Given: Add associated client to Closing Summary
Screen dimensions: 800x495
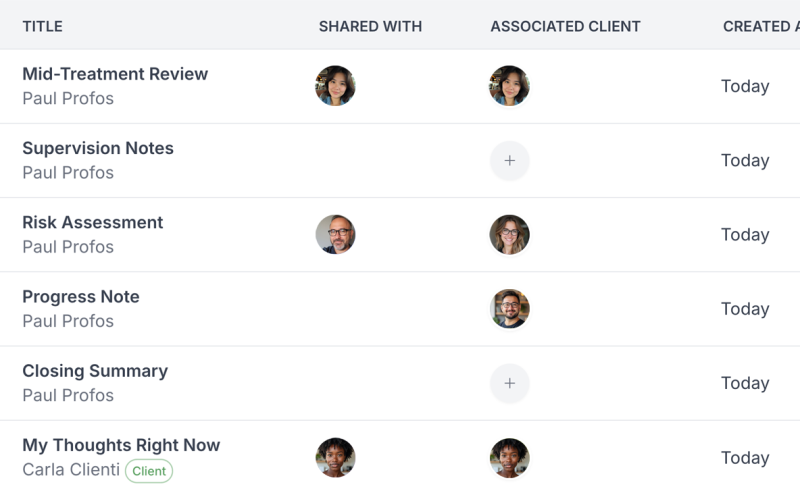Looking at the screenshot, I should 509,383.
